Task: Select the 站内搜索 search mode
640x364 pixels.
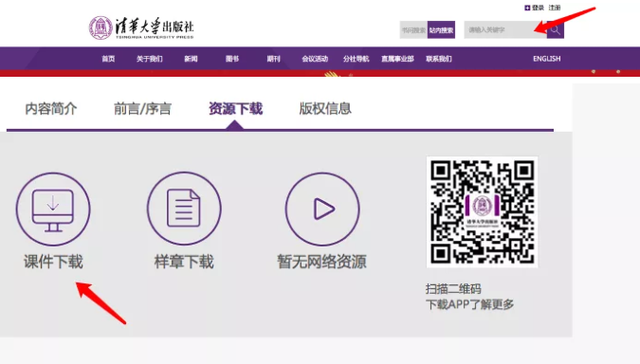Action: (x=441, y=29)
